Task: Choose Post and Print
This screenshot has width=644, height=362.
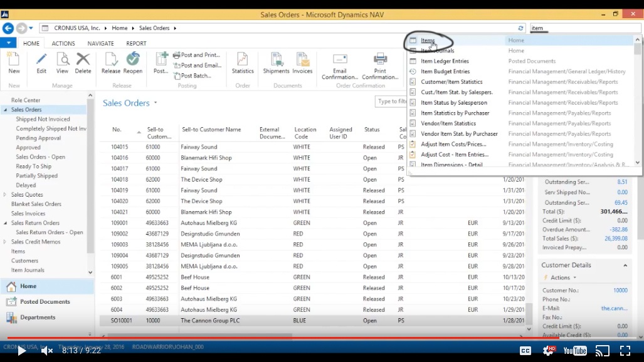Action: pyautogui.click(x=197, y=55)
